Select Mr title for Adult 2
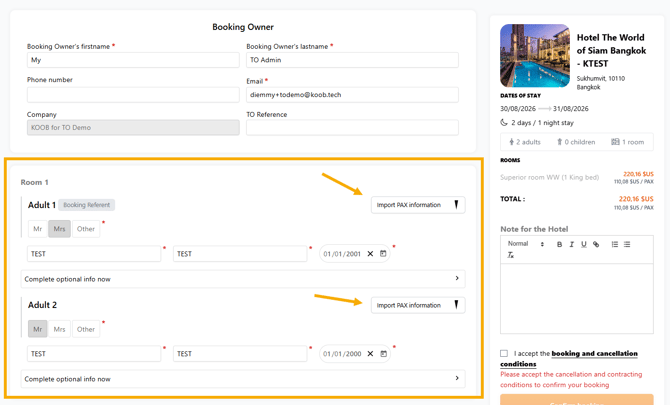 point(38,329)
